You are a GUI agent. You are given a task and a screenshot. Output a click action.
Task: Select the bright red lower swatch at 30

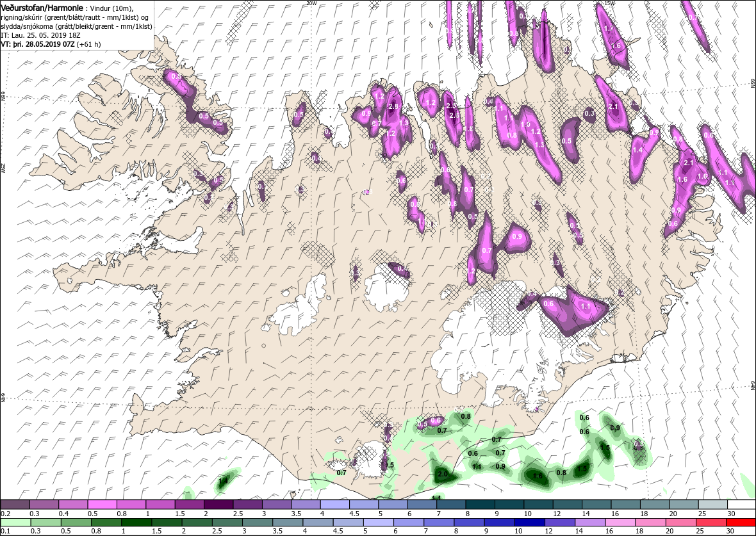[x=741, y=523]
